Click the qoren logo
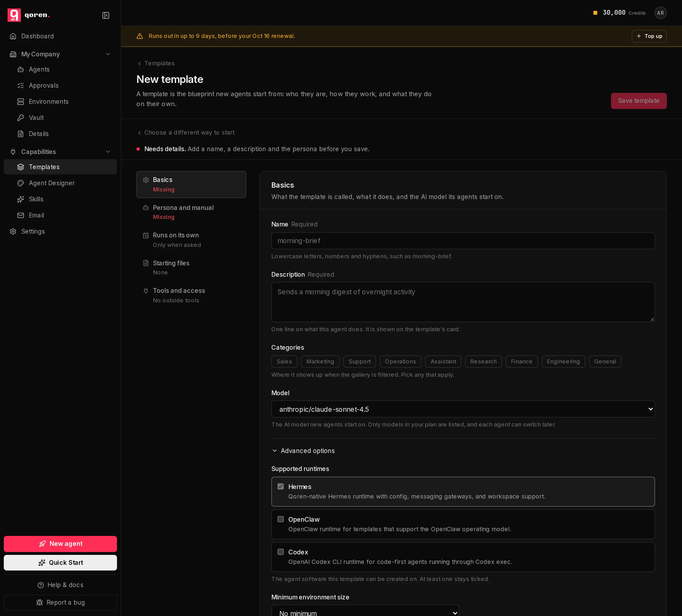This screenshot has height=616, width=682. 29,15
